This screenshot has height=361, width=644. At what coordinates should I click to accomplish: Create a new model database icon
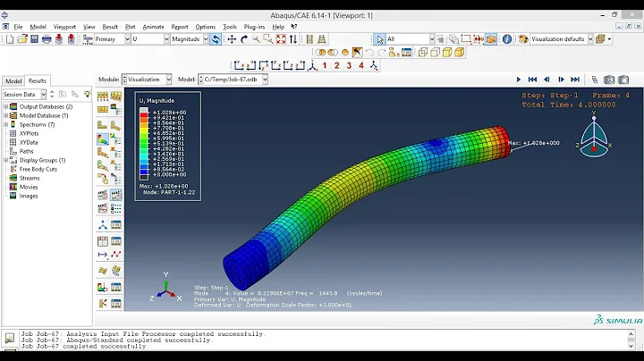click(x=10, y=39)
